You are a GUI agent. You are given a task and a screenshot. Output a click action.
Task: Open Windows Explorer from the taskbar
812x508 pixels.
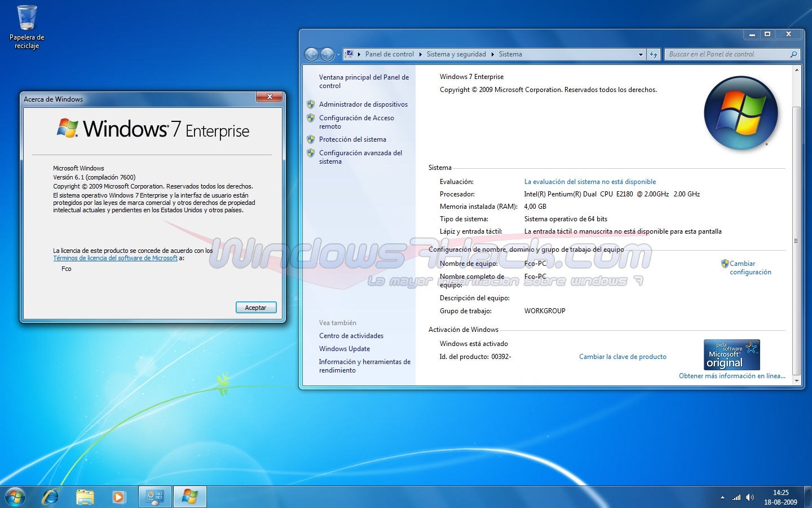[x=85, y=497]
